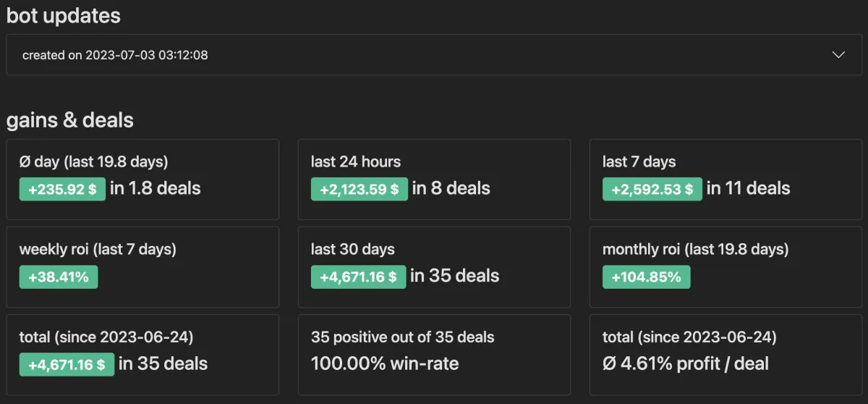Click the 'monthly roi (last 19.8 days)' label

695,249
